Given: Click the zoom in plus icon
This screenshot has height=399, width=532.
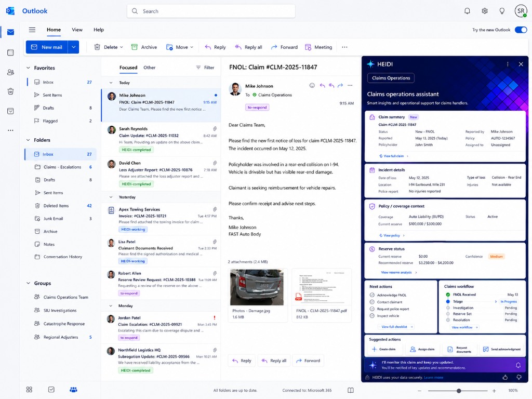Looking at the screenshot, I should [x=494, y=391].
